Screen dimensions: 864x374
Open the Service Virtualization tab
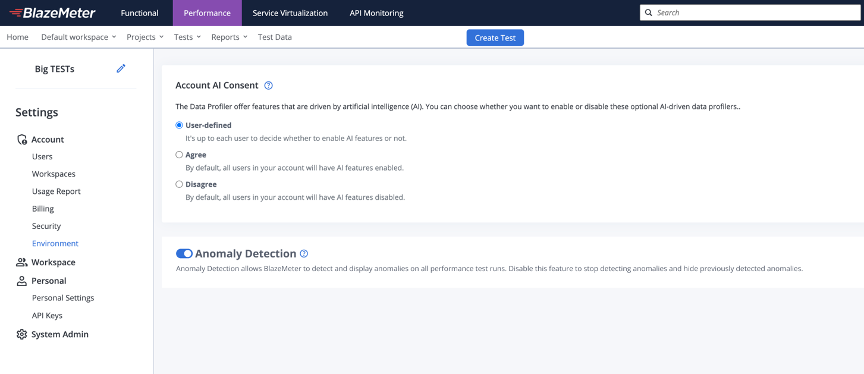[290, 13]
